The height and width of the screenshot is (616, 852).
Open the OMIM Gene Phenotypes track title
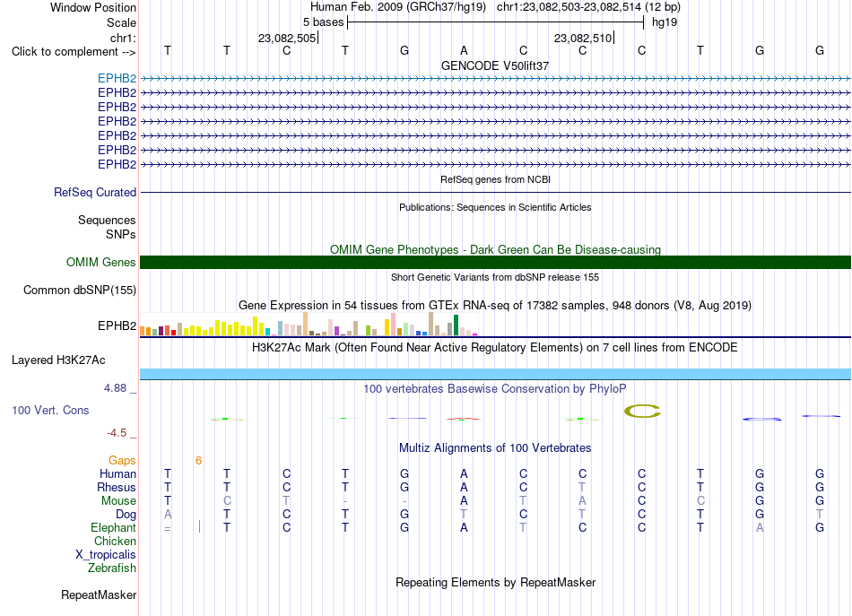pos(495,249)
